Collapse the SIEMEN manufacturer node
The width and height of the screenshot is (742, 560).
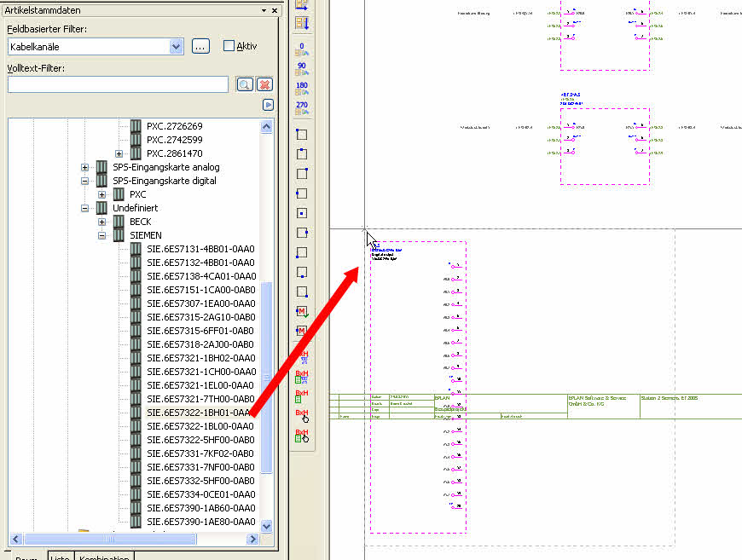(101, 235)
